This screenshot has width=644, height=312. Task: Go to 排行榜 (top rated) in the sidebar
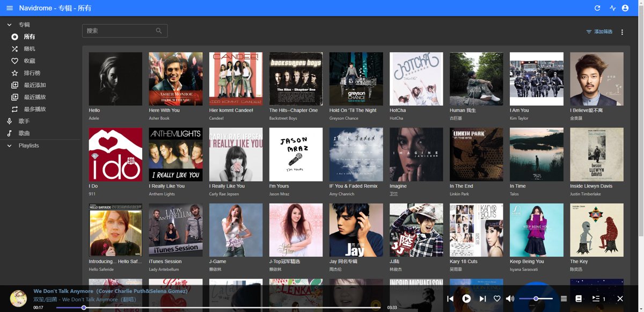click(40, 73)
